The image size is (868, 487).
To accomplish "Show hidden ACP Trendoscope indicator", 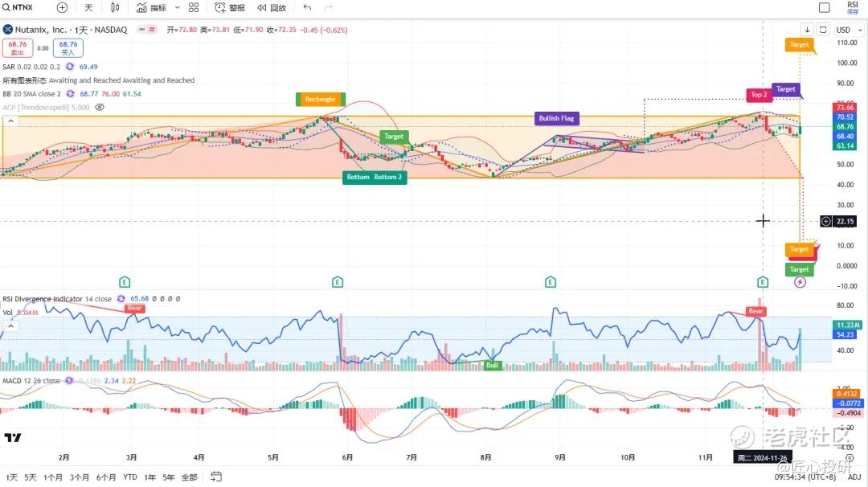I will [100, 108].
